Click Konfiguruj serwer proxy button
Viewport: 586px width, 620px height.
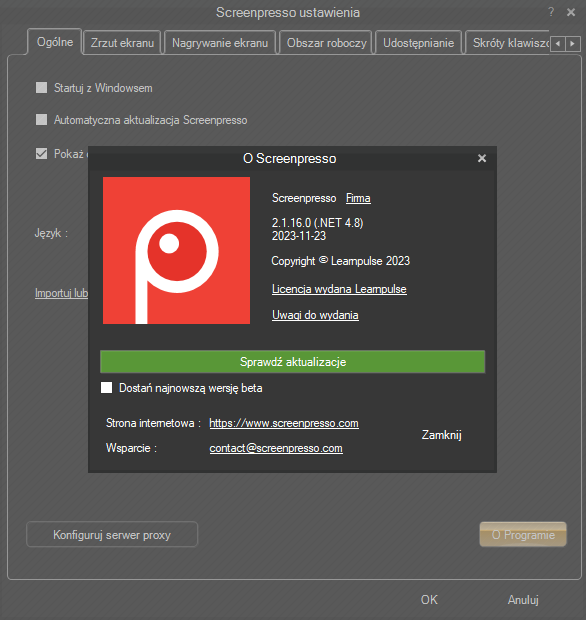tap(112, 535)
